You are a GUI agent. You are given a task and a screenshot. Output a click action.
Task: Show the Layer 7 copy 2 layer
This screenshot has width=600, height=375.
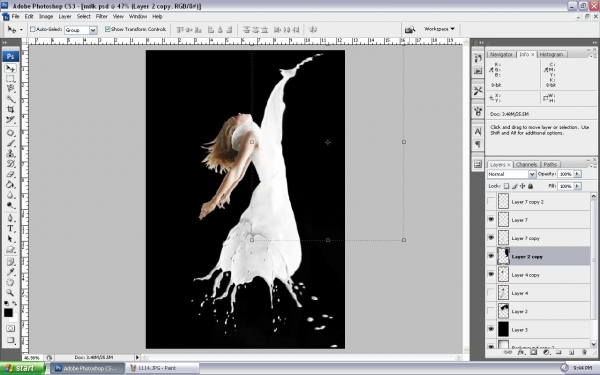[x=491, y=201]
